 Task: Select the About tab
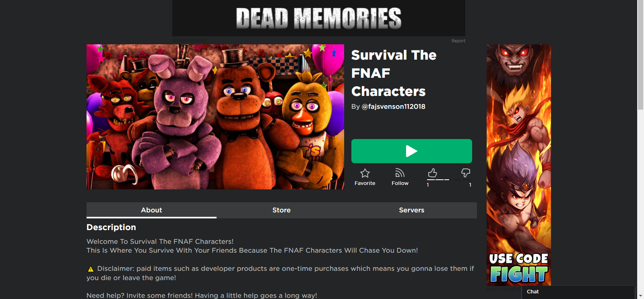[x=151, y=210]
